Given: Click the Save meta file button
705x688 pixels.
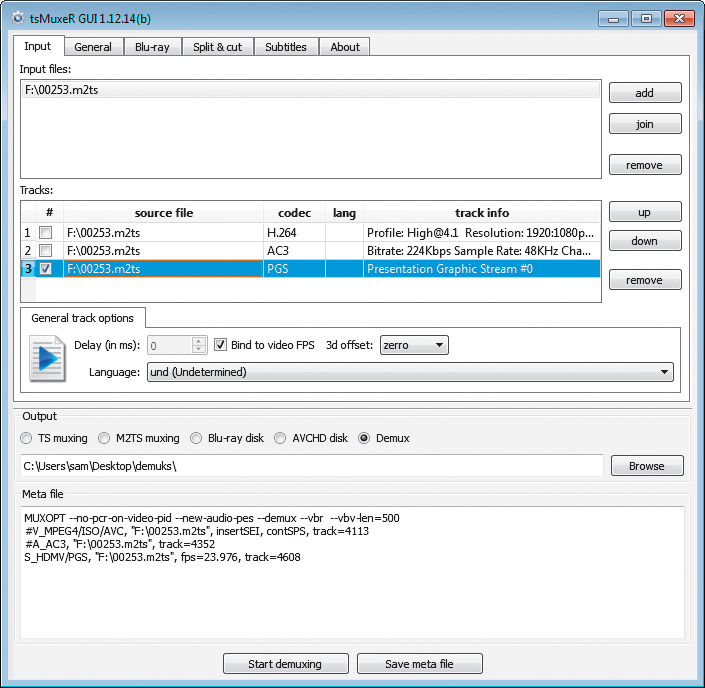Looking at the screenshot, I should click(x=420, y=664).
